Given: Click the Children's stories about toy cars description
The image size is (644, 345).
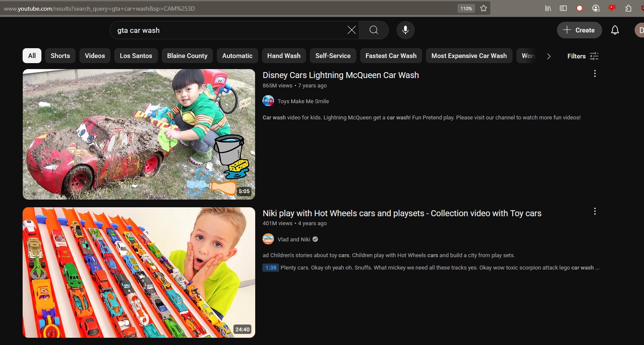Looking at the screenshot, I should 389,255.
